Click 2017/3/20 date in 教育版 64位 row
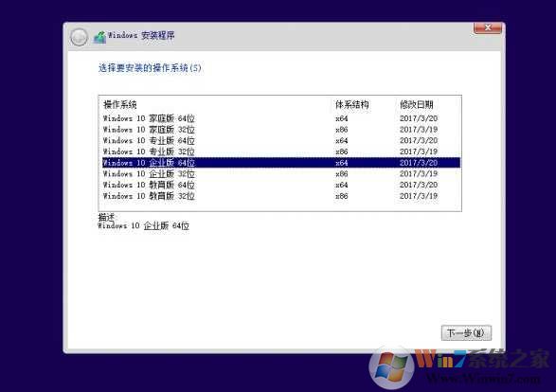This screenshot has height=392, width=556. coord(419,185)
